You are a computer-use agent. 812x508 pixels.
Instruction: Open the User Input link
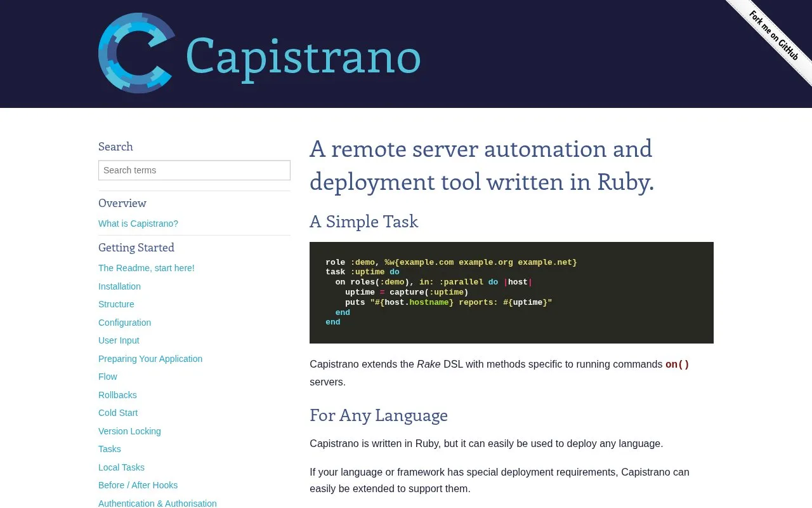click(x=119, y=340)
